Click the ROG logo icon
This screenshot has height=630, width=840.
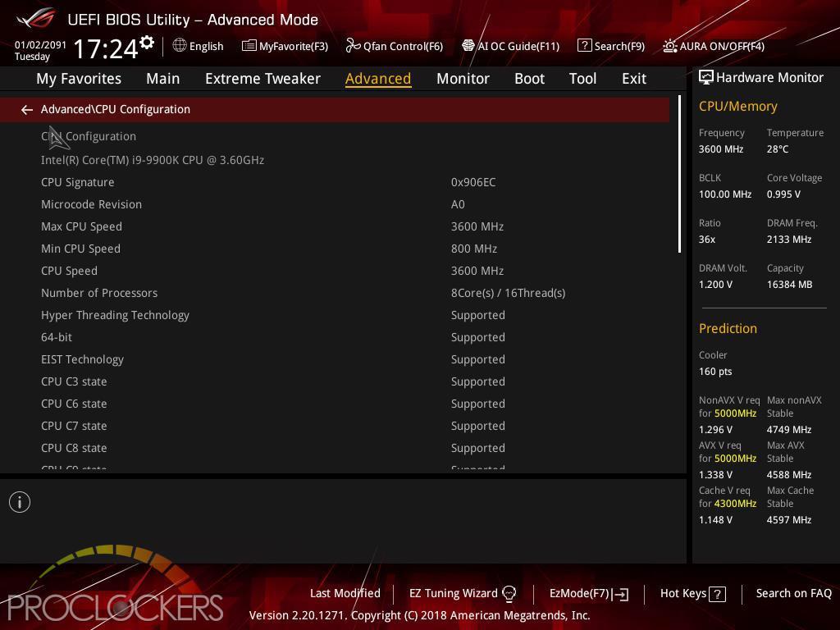35,18
